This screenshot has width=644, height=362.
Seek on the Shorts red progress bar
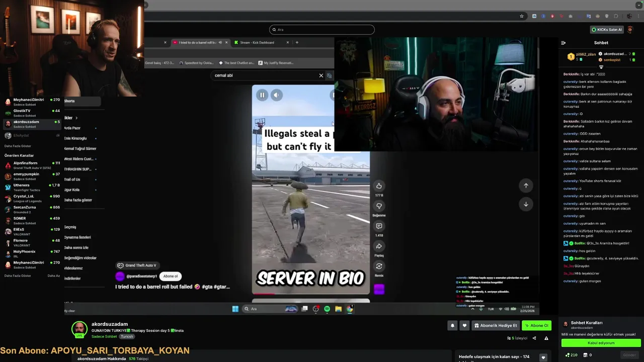(x=311, y=294)
